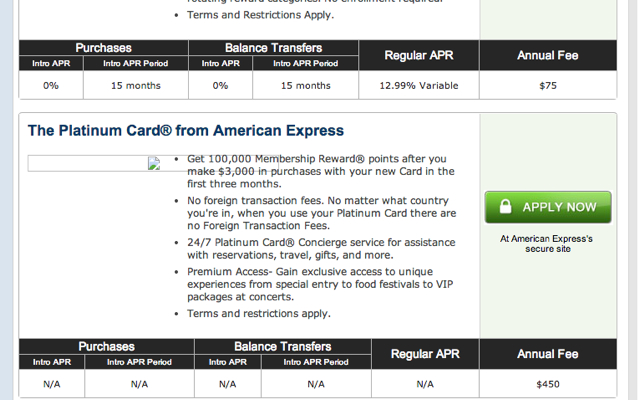Click the "Premium Access" bullet text
The width and height of the screenshot is (640, 400).
(320, 284)
